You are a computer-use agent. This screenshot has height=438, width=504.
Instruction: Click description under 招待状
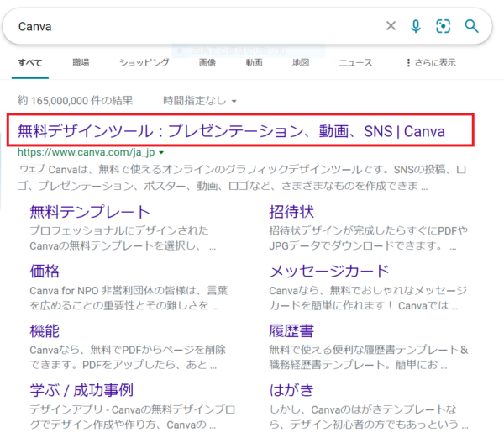click(369, 238)
